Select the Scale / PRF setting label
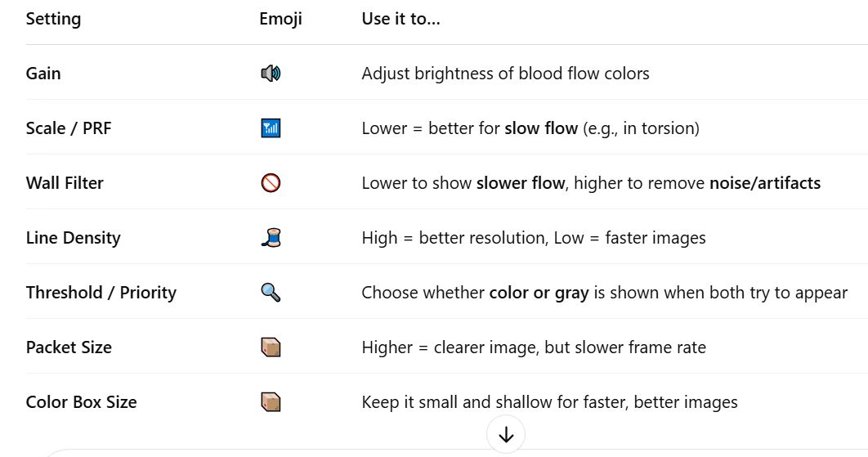Screen dimensions: 868x457 69,128
